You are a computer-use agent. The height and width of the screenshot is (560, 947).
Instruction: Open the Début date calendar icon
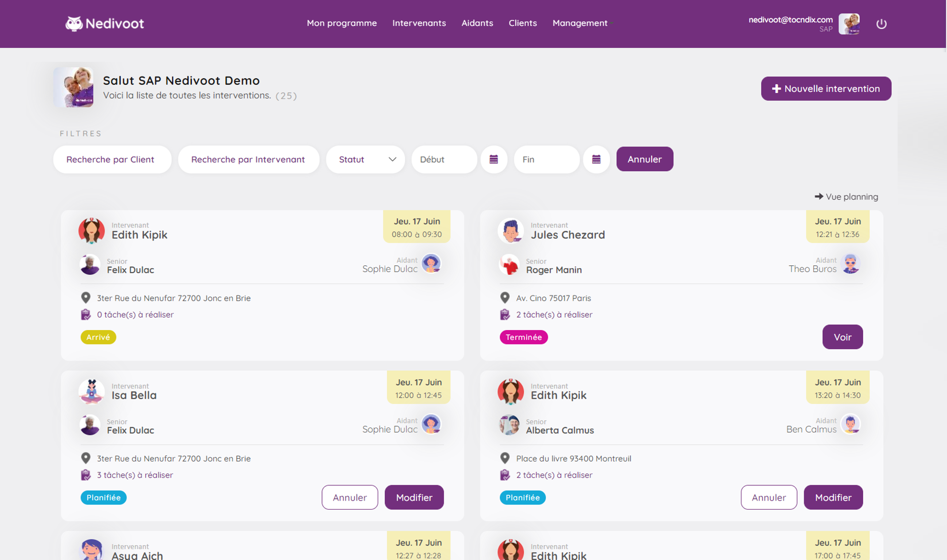pyautogui.click(x=494, y=160)
